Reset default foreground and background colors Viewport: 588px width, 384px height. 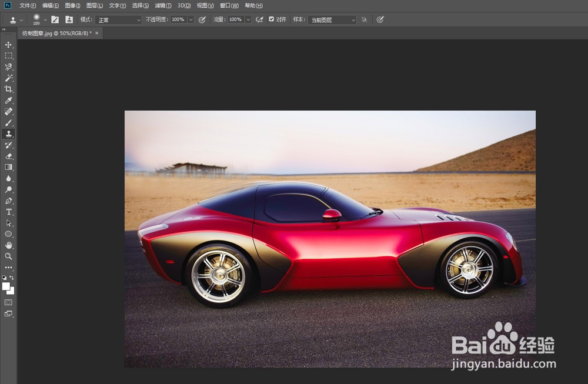click(x=4, y=278)
